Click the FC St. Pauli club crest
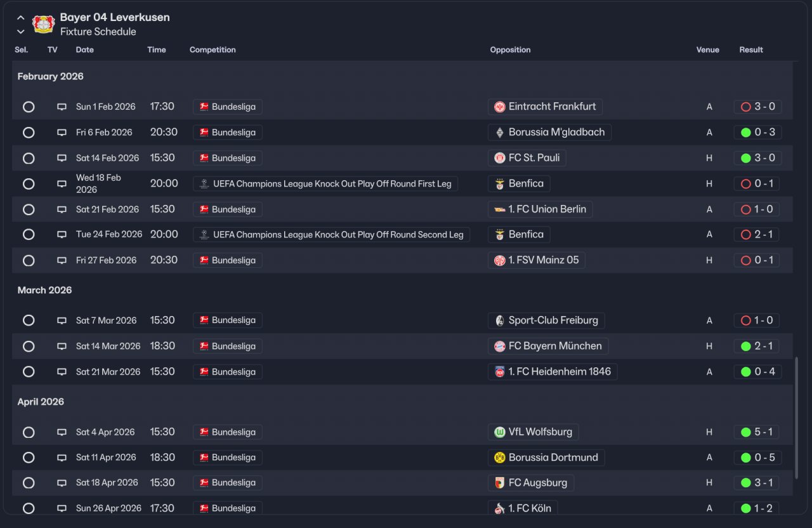The image size is (812, 528). tap(500, 158)
